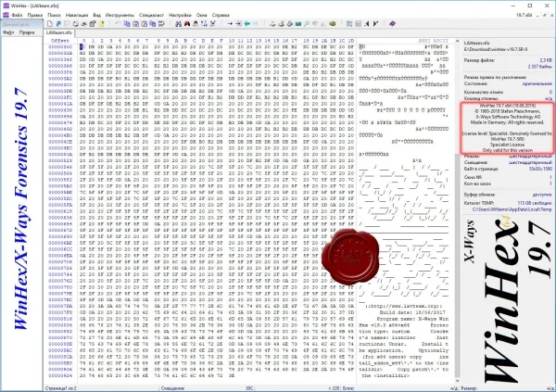Open the Специалист menu

151,15
